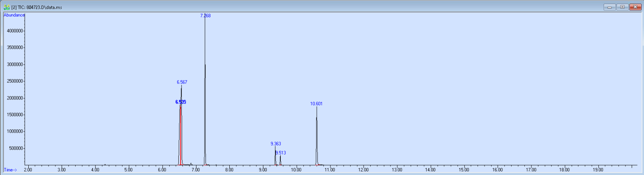The width and height of the screenshot is (644, 175).
Task: Click the peak label 9.513
Action: [x=281, y=153]
